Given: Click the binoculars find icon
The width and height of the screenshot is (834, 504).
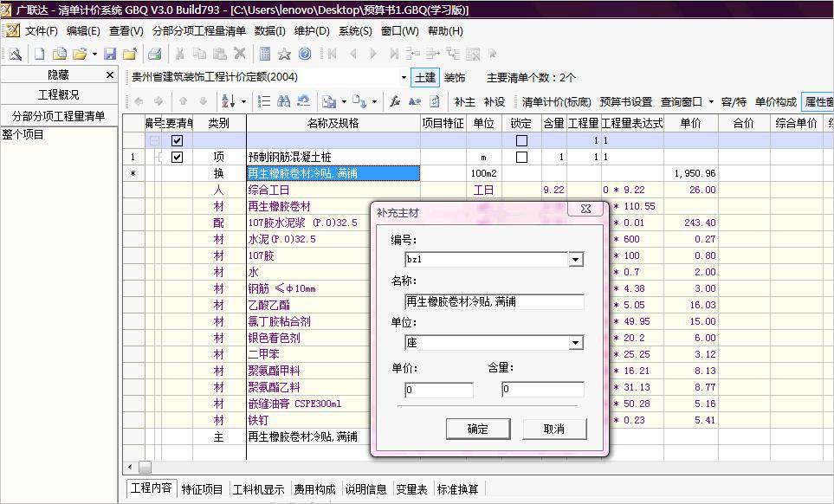Looking at the screenshot, I should 284,101.
